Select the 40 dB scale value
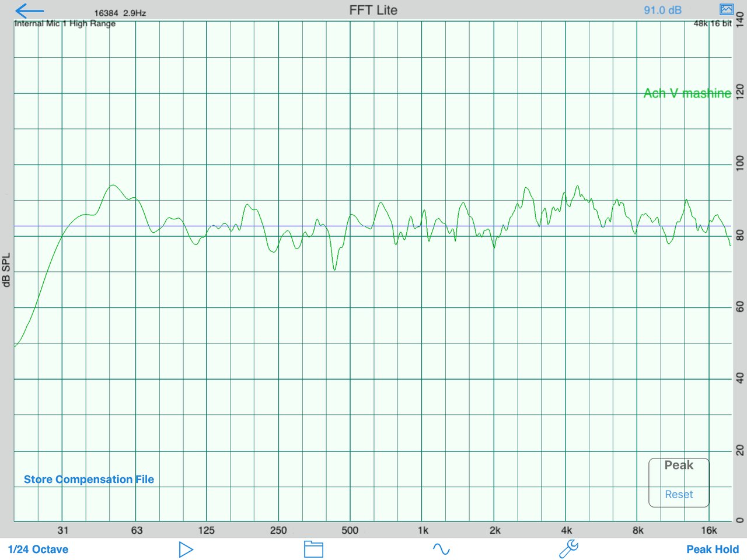Image resolution: width=747 pixels, height=560 pixels. point(740,379)
